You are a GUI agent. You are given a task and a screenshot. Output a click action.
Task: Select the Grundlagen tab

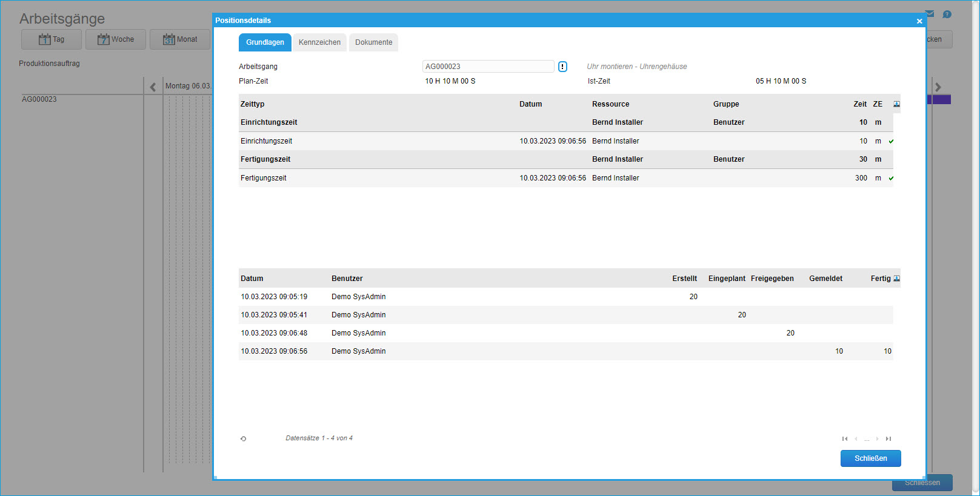(265, 42)
